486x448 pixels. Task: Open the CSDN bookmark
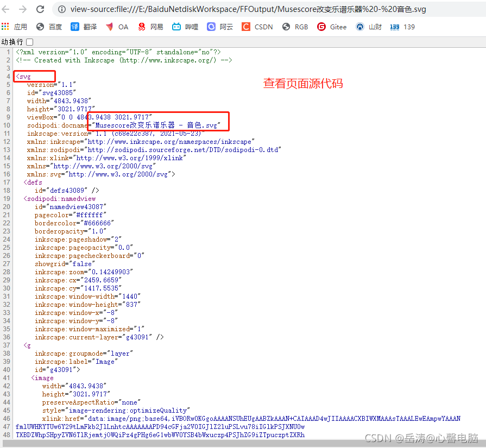point(257,27)
